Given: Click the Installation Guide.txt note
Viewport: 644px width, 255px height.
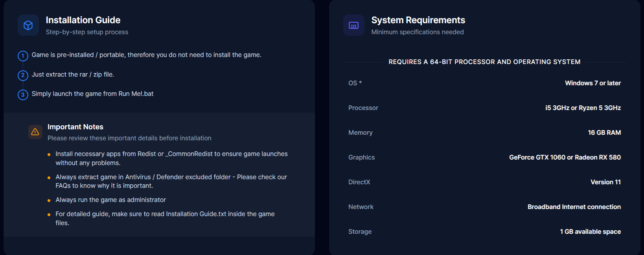Looking at the screenshot, I should [x=165, y=218].
